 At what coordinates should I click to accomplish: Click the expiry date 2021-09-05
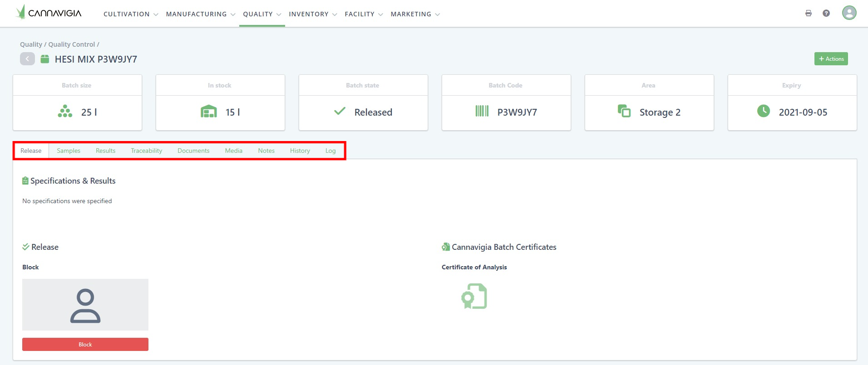pos(803,112)
